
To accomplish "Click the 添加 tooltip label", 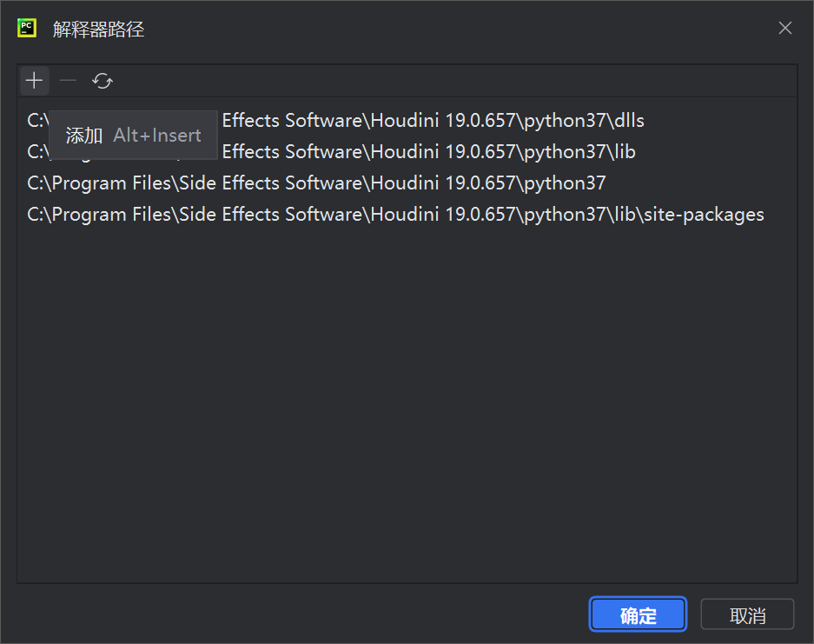I will point(83,136).
